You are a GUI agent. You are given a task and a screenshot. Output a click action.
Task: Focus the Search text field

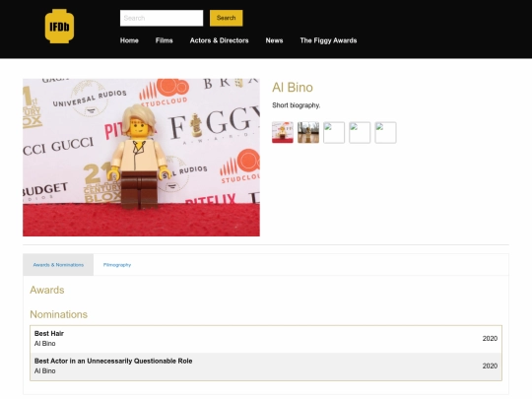click(x=162, y=18)
